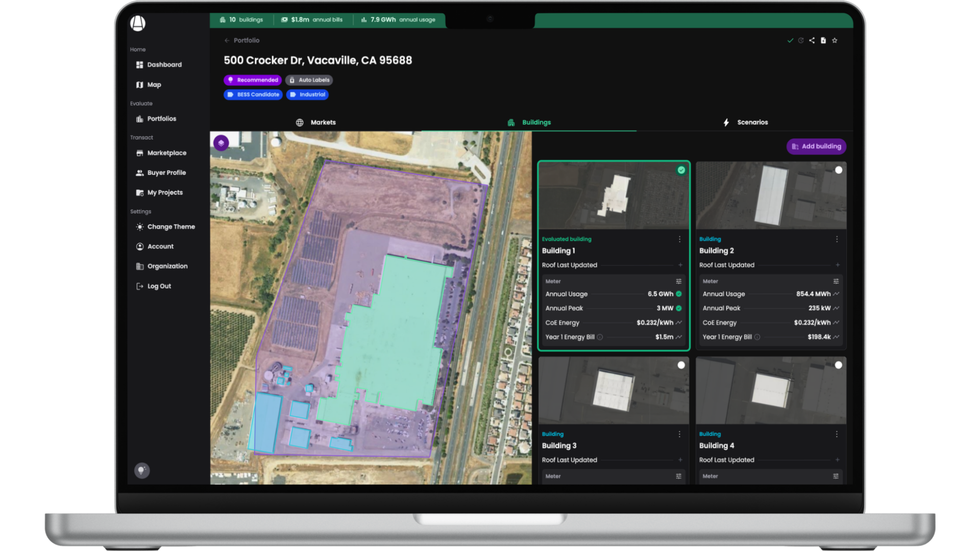Image resolution: width=980 pixels, height=551 pixels.
Task: Switch to the Scenarios tab
Action: [x=745, y=122]
